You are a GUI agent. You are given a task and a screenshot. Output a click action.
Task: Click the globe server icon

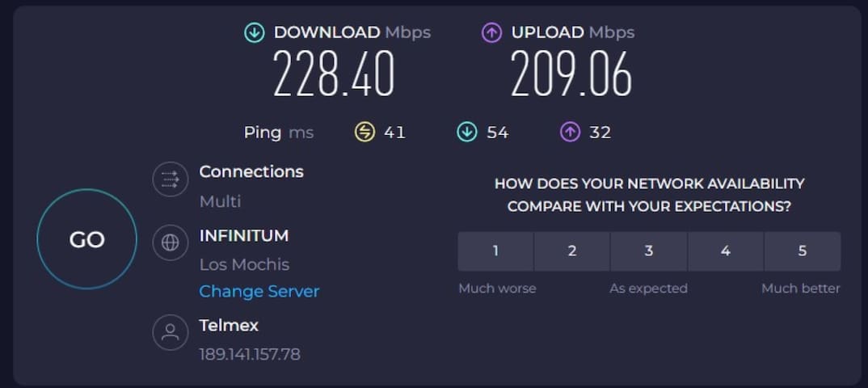click(170, 242)
